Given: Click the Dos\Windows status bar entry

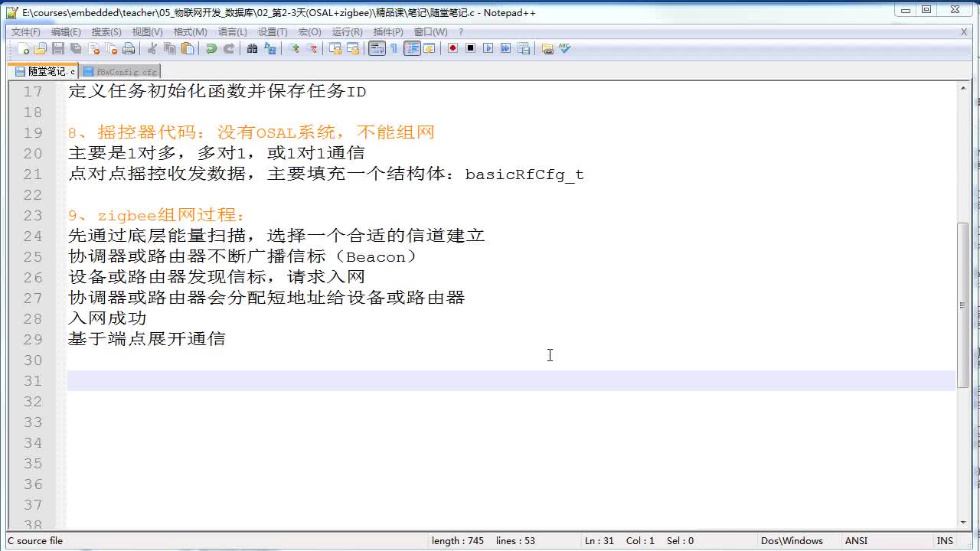Looking at the screenshot, I should pyautogui.click(x=792, y=540).
